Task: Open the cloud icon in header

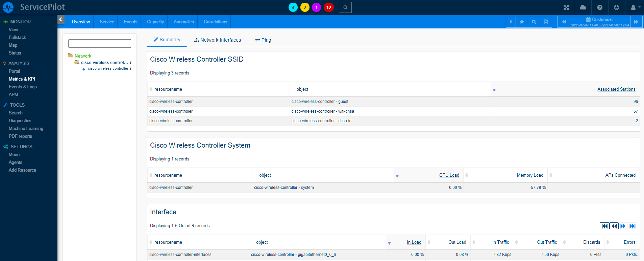Action: [583, 7]
